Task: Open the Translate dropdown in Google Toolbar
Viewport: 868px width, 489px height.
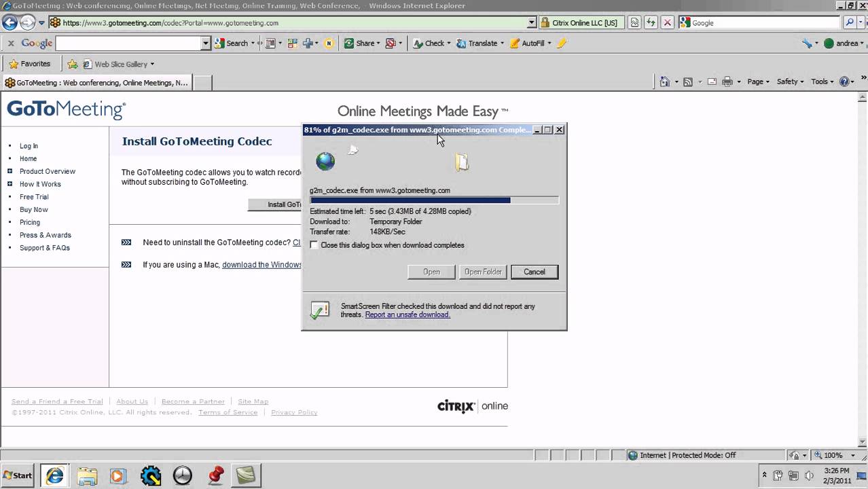Action: coord(502,43)
